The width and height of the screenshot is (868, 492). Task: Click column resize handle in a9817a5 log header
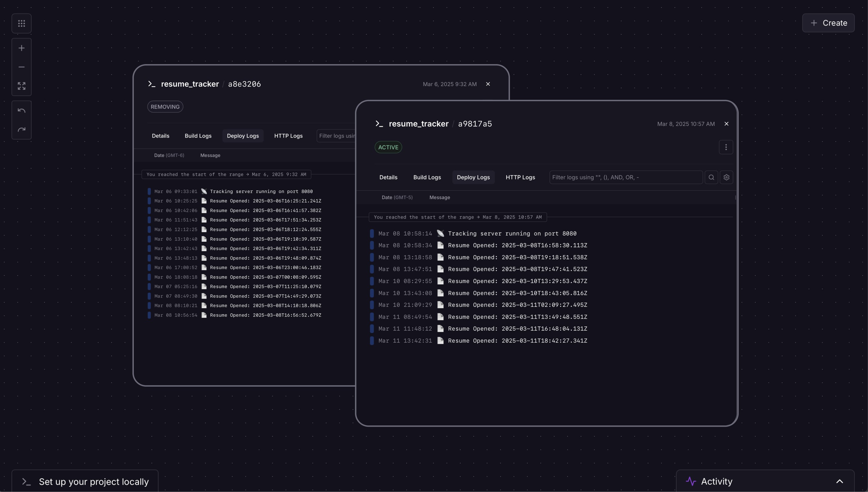pos(735,198)
